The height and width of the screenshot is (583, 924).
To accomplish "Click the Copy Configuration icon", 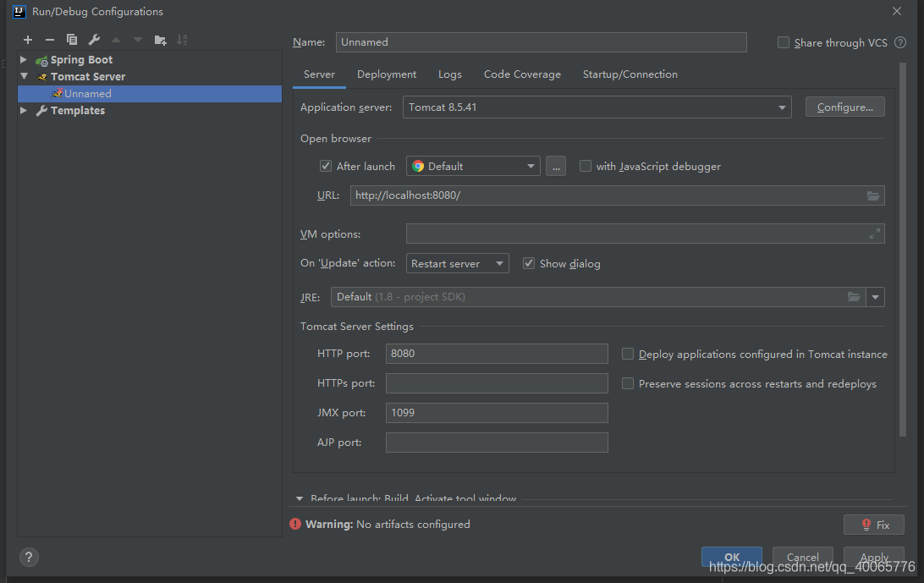I will 72,40.
